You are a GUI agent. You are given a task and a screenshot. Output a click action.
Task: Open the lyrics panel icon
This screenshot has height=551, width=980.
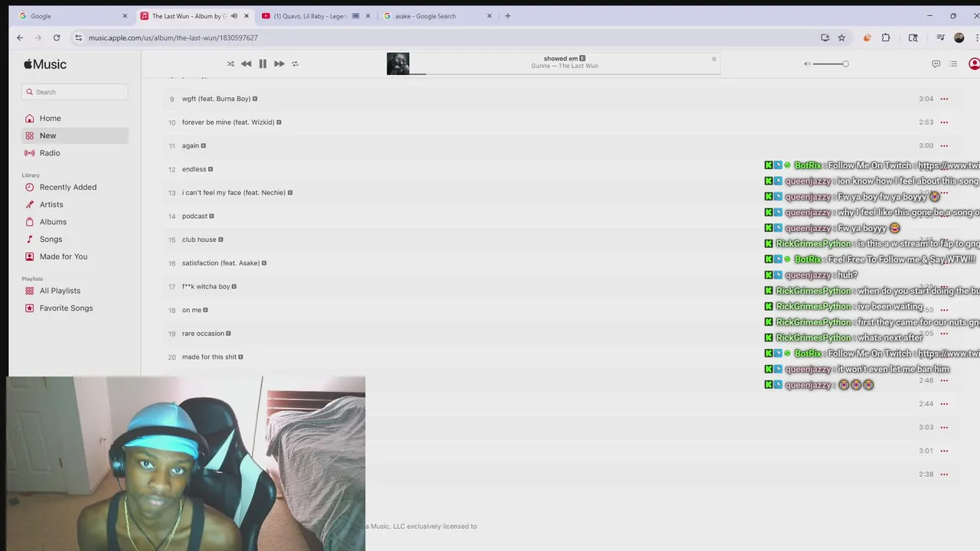936,64
